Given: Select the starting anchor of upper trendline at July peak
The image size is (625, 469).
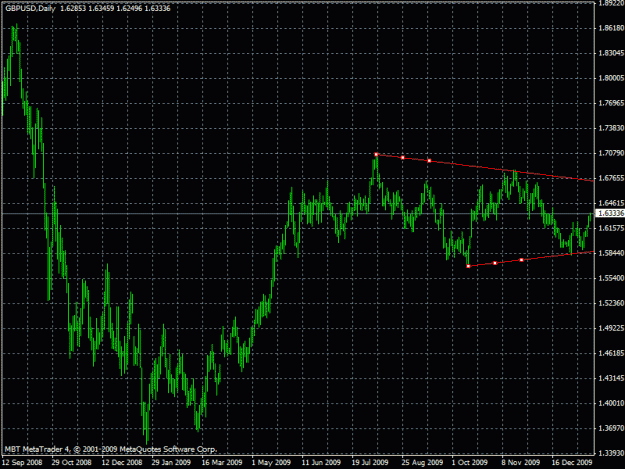Looking at the screenshot, I should click(x=376, y=154).
